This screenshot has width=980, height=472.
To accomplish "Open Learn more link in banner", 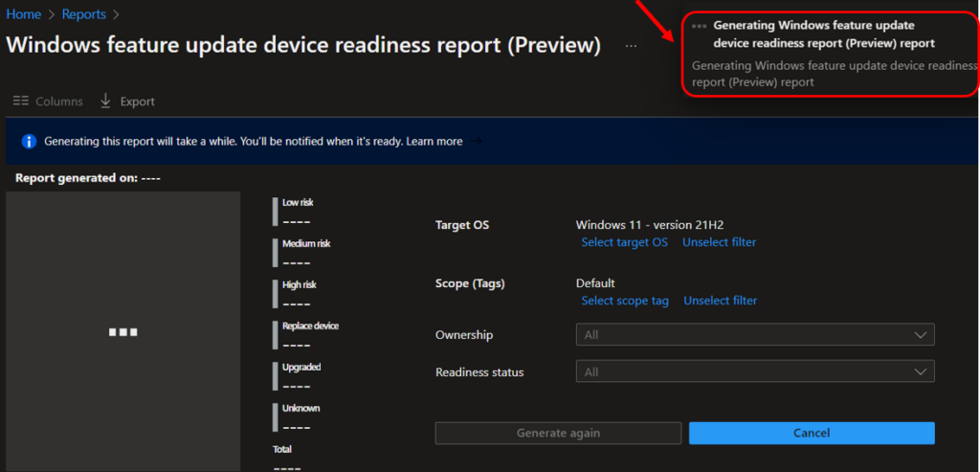I will coord(434,142).
